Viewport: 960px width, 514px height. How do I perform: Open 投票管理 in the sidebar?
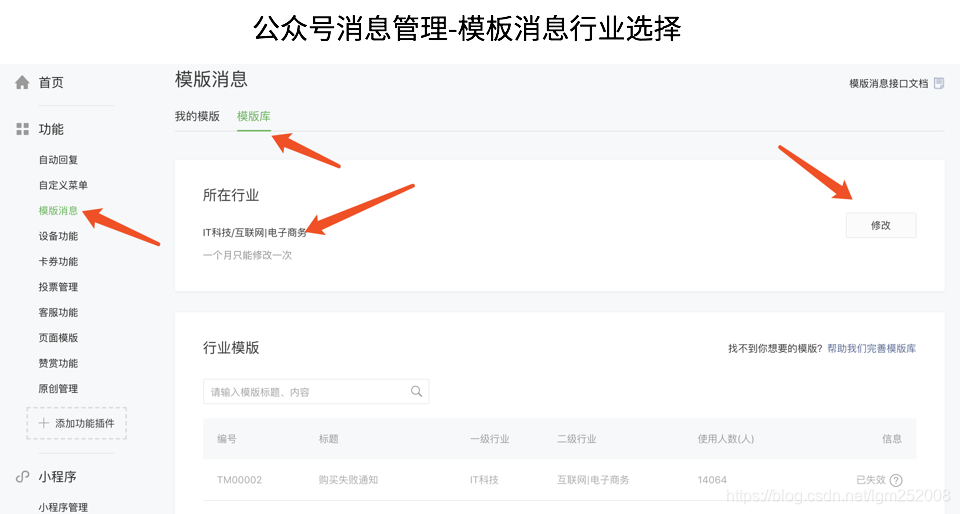(58, 287)
